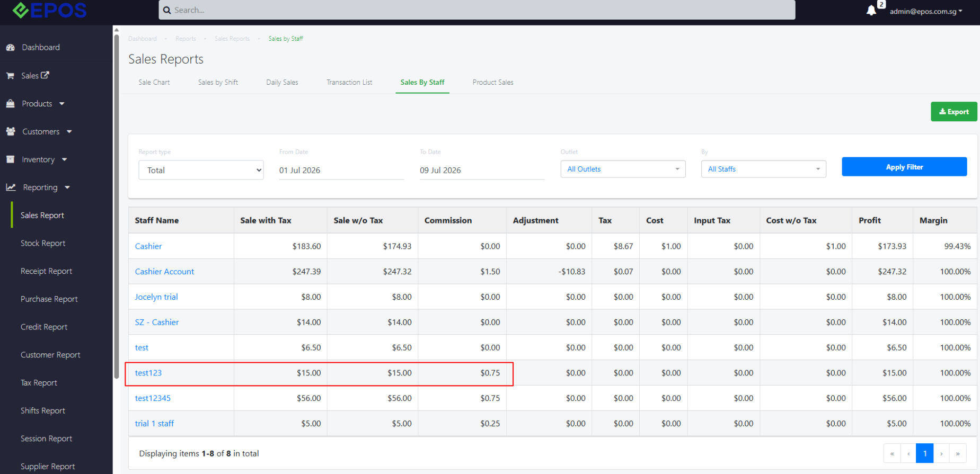Click the To Date field
Viewport: 980px width, 474px height.
tap(482, 170)
